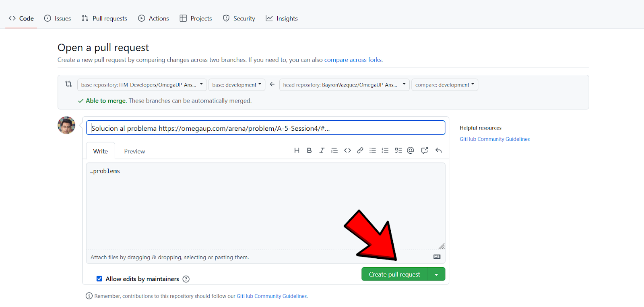
Task: Mention a user with the @ icon
Action: (x=411, y=150)
